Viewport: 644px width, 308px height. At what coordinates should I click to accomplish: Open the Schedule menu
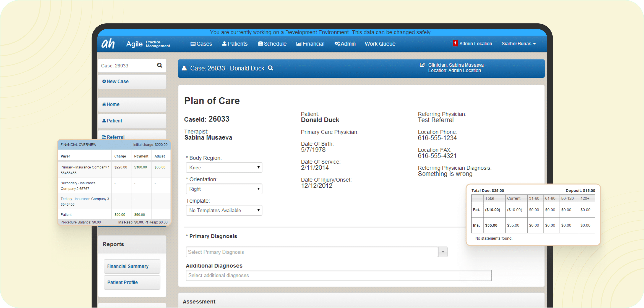click(x=272, y=44)
